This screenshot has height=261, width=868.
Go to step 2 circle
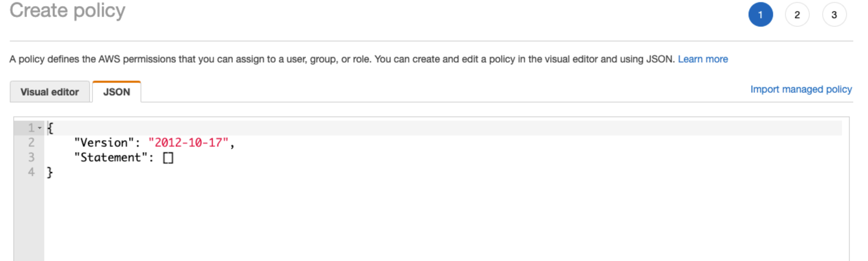point(797,15)
